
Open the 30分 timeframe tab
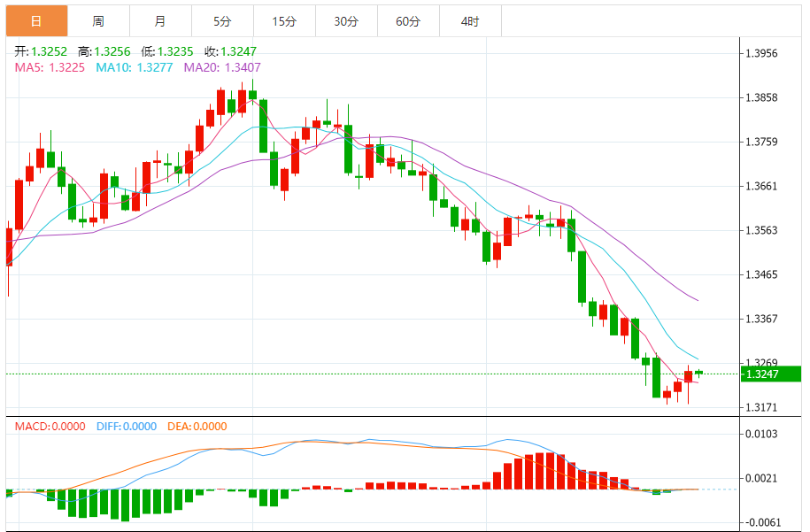[347, 21]
